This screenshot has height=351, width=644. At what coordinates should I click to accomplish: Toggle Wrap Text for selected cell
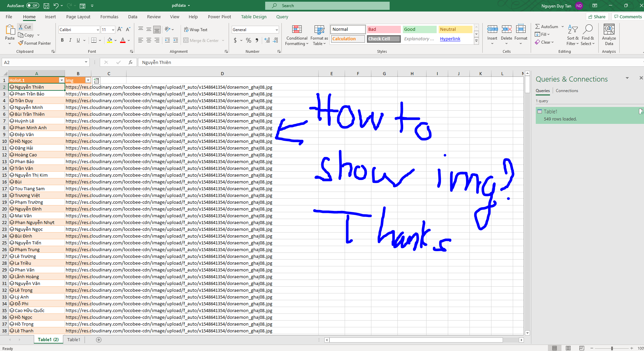click(x=196, y=29)
